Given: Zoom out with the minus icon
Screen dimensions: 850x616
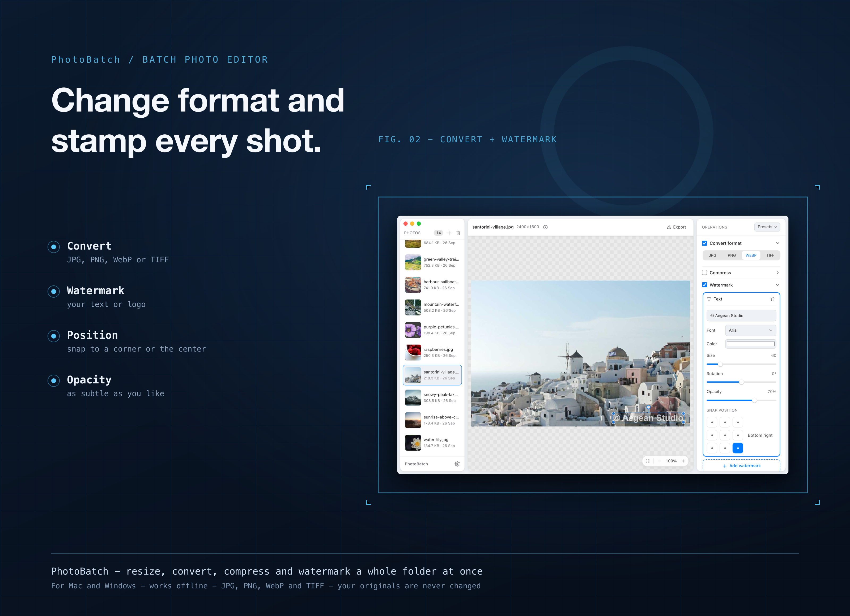Looking at the screenshot, I should click(x=659, y=461).
